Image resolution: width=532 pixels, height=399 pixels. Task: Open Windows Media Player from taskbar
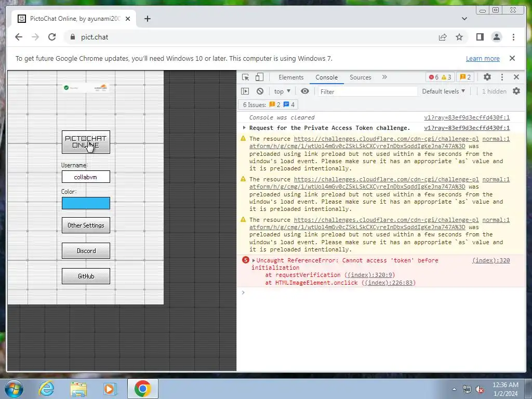(109, 389)
